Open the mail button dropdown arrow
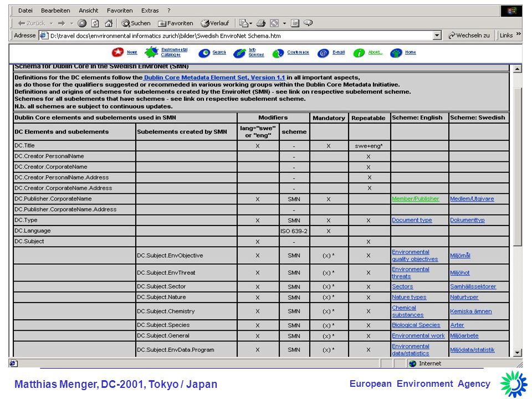The image size is (532, 399). pyautogui.click(x=251, y=23)
